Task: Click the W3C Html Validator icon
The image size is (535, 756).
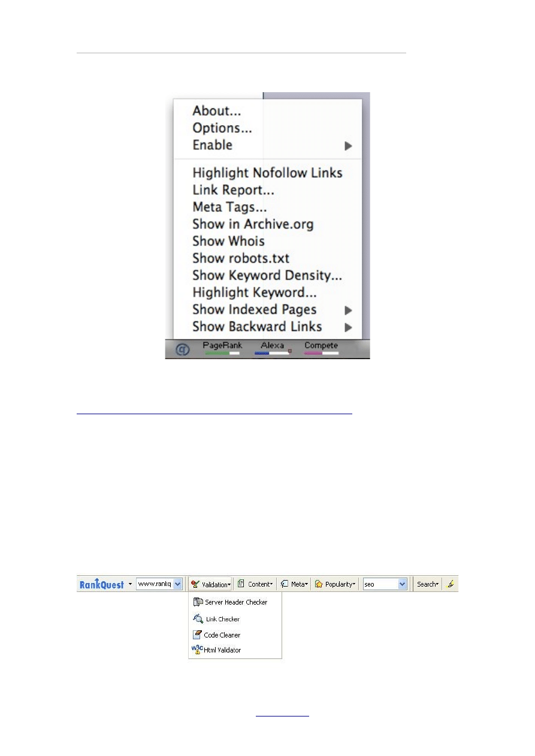Action: click(196, 650)
